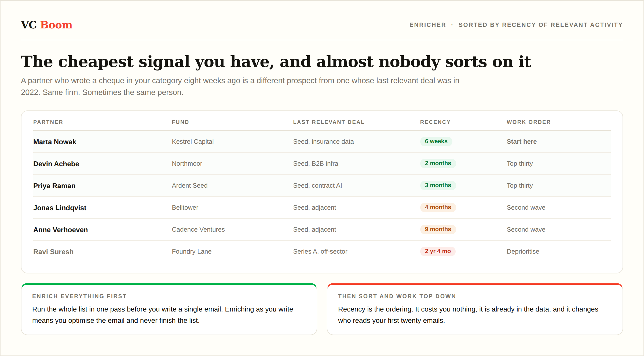Click 'Then sort and work top down' heading

pos(397,296)
